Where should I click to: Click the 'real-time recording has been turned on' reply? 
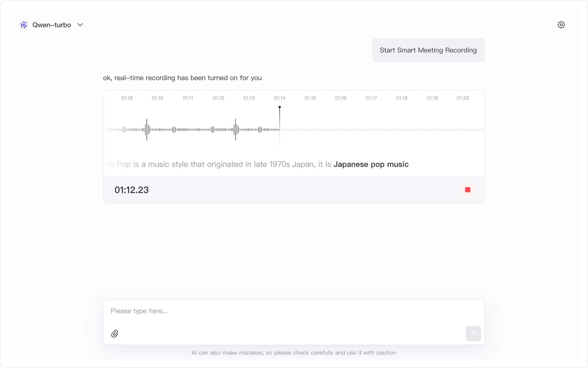coord(182,78)
